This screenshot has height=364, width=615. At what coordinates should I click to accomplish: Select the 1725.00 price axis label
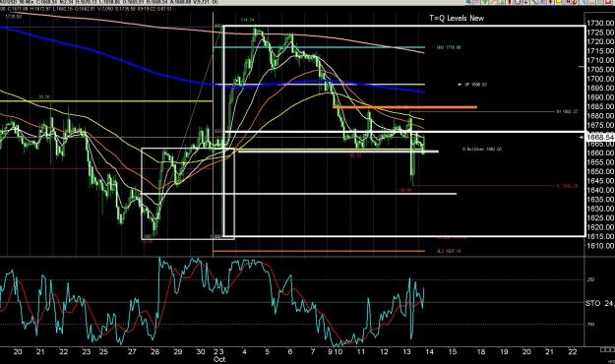(x=600, y=32)
